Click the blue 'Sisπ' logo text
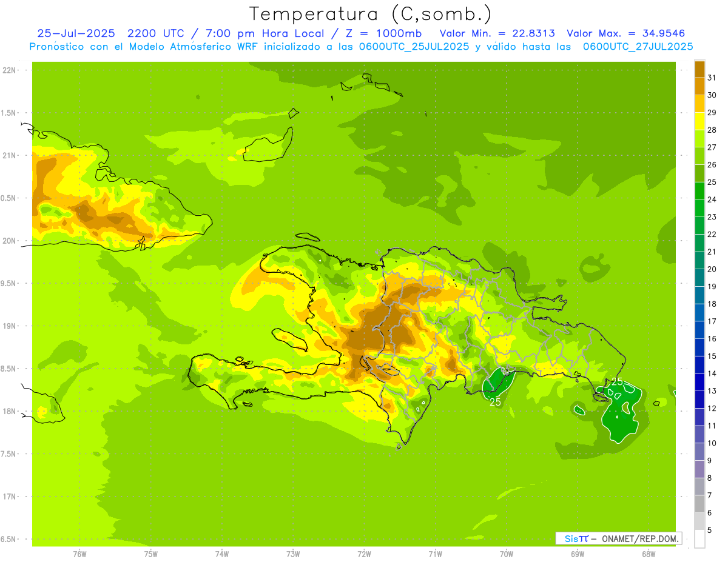Screen dimensions: 728x562 point(576,538)
